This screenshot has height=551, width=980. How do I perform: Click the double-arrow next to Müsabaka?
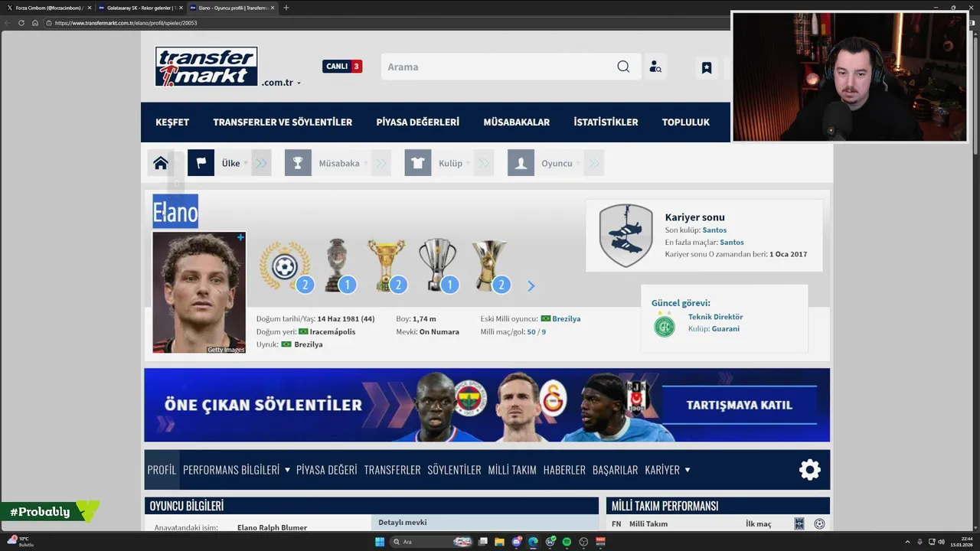pos(381,163)
